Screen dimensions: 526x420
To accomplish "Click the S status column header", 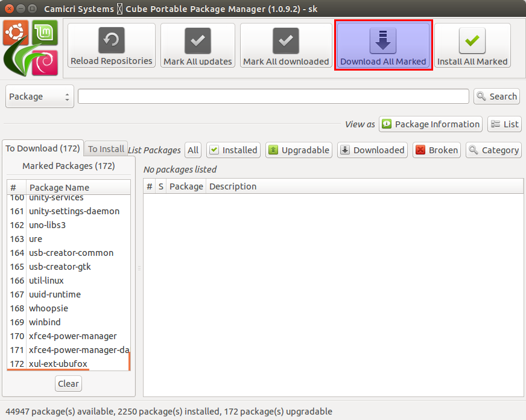I will click(161, 186).
